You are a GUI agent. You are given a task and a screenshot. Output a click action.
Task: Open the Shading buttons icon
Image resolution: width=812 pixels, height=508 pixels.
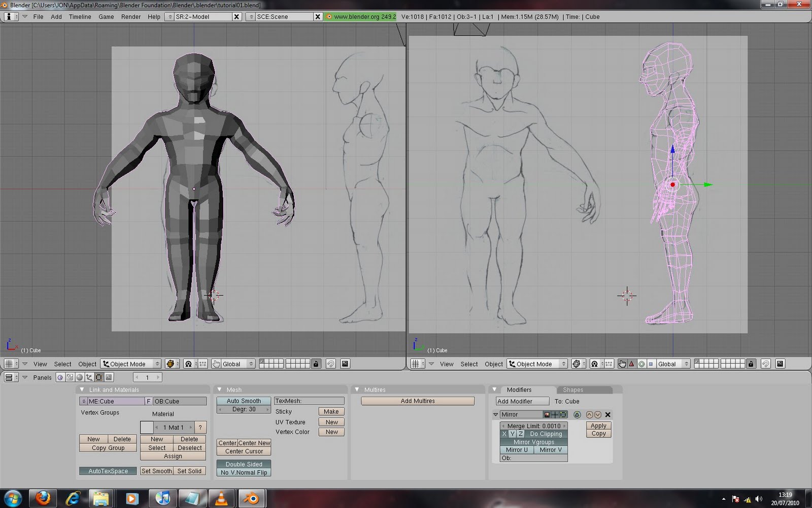(x=79, y=377)
